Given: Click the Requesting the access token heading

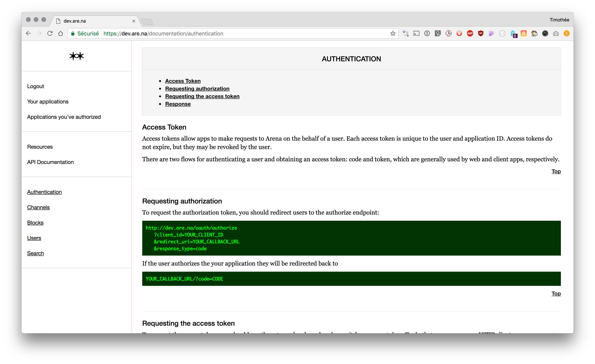Looking at the screenshot, I should click(188, 323).
